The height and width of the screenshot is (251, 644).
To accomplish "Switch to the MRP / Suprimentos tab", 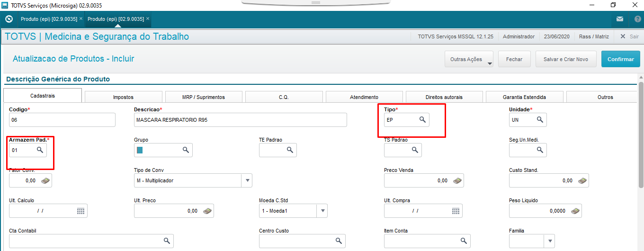I will (x=204, y=97).
